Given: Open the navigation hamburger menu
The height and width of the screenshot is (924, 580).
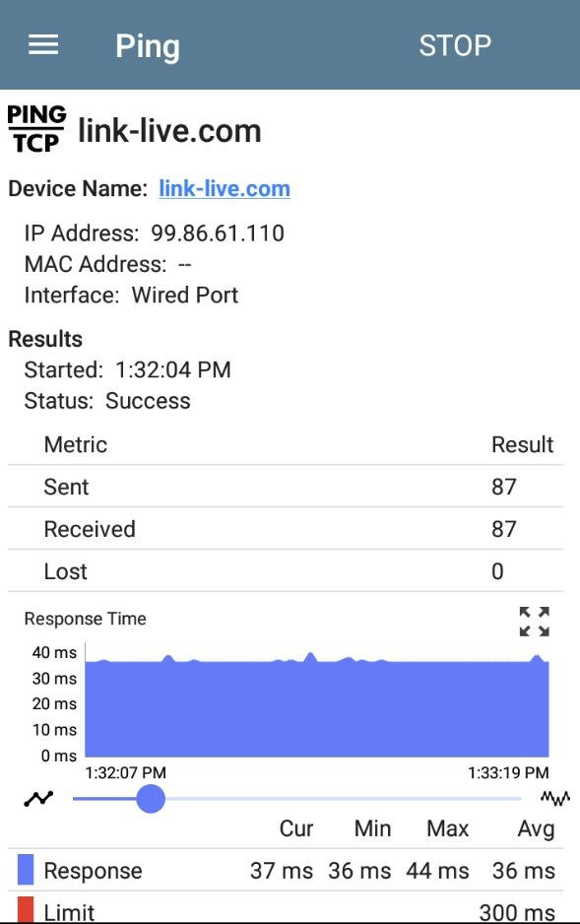Looking at the screenshot, I should pyautogui.click(x=41, y=44).
